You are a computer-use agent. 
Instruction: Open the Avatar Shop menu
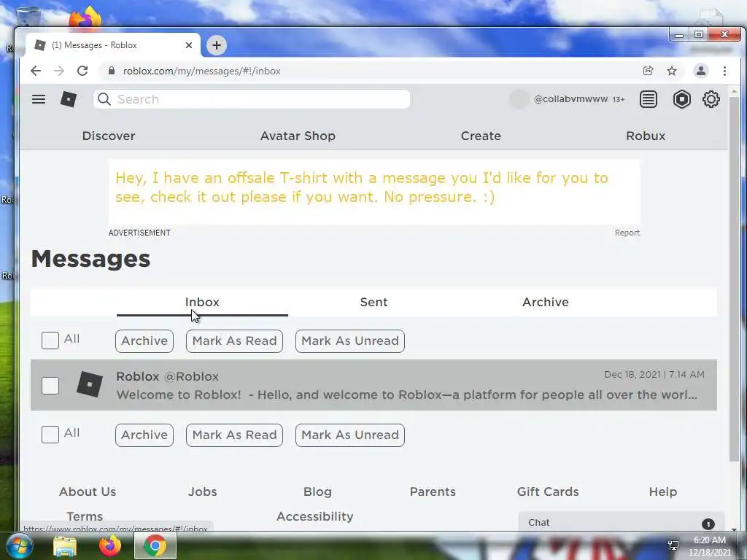[x=298, y=136]
